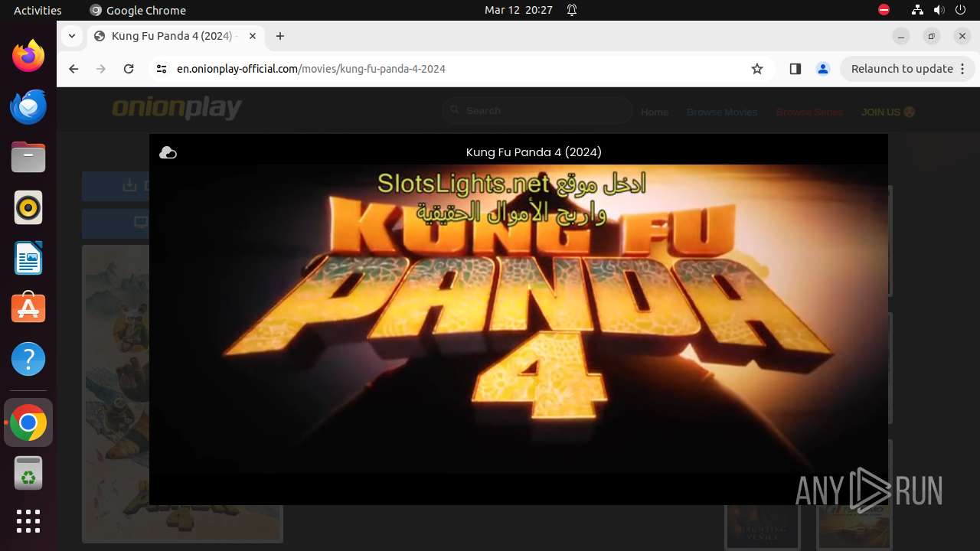Launch LibreOffice Writer from the dock
980x551 pixels.
point(28,258)
